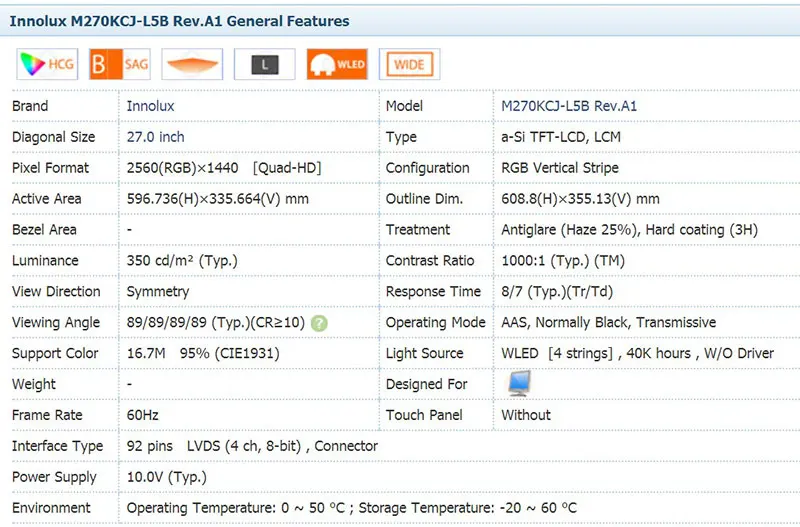
Task: Select the 10.0V (Typ.) power supply value
Action: (x=167, y=478)
